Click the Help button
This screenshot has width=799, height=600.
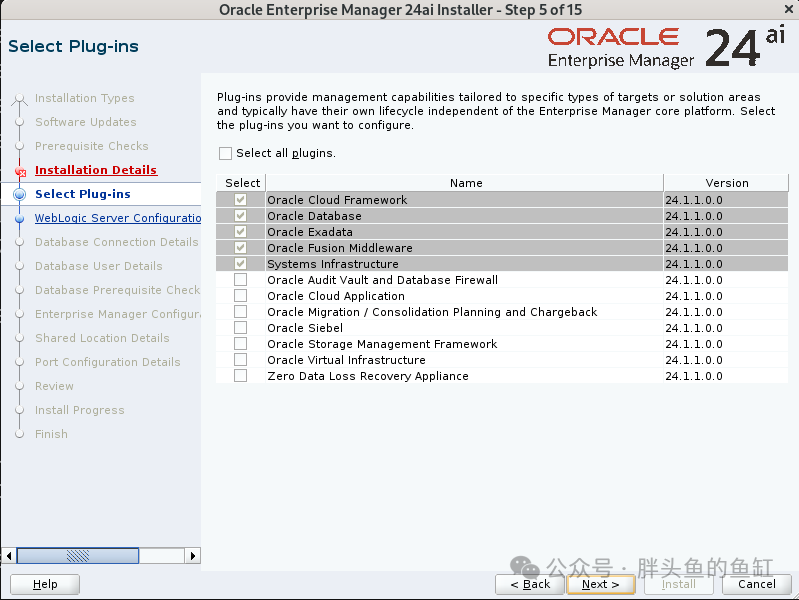tap(45, 584)
